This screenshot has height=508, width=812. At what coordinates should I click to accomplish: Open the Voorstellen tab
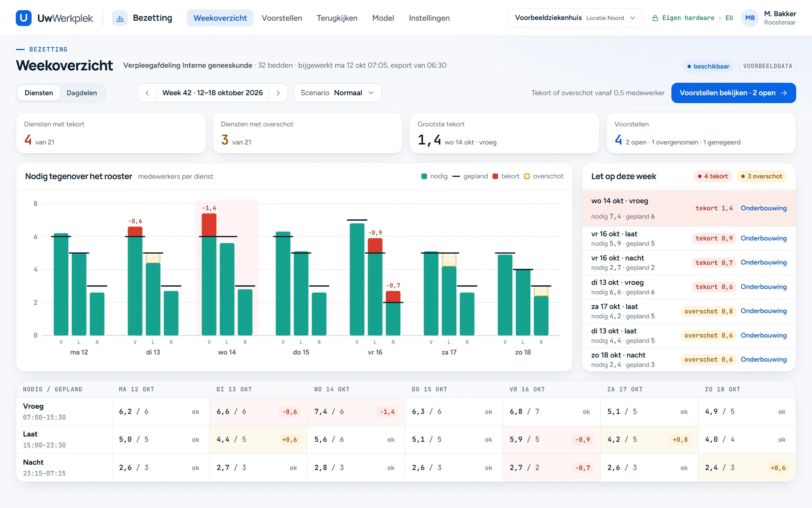coord(282,18)
